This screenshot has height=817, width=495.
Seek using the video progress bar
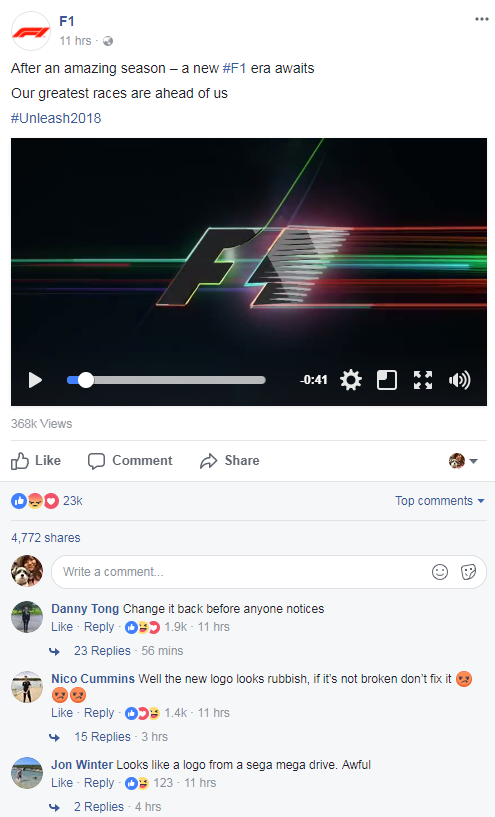click(166, 380)
